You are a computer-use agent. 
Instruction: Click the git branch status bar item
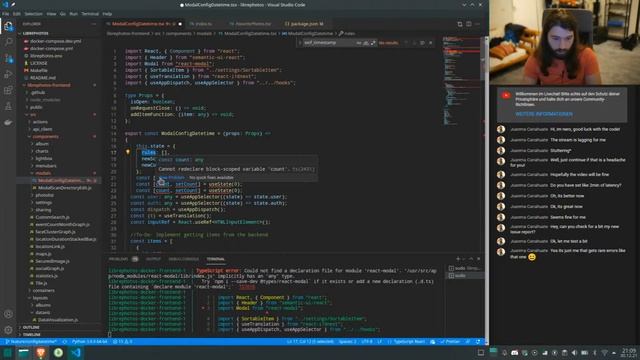[31, 342]
